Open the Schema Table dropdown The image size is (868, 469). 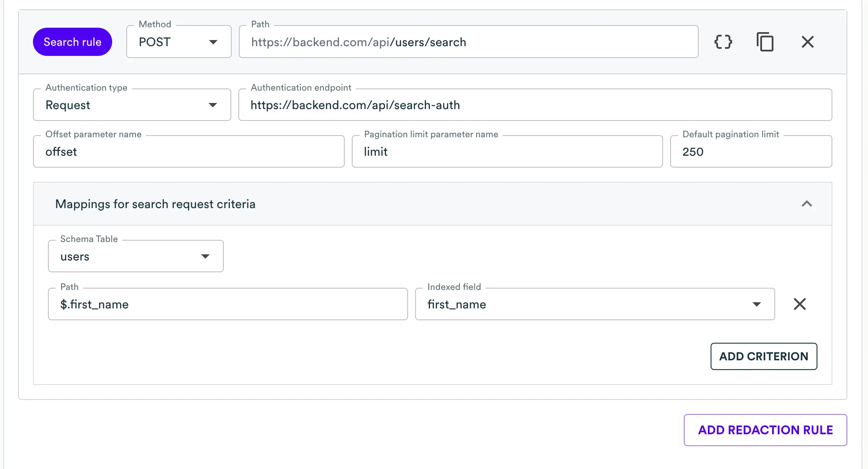coord(135,256)
